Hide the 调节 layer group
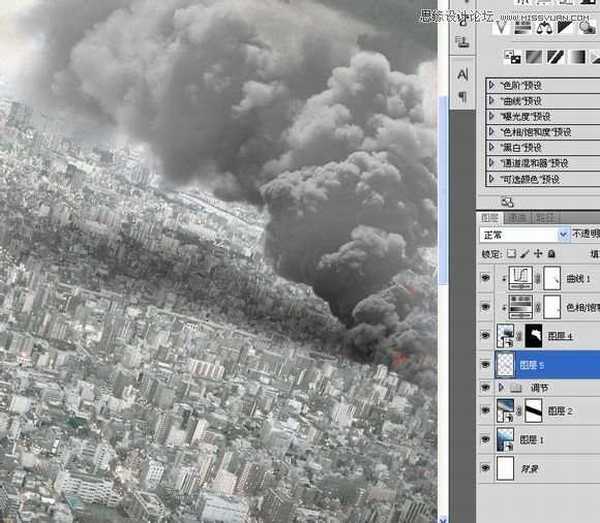Screen dimensions: 600x523 (486, 388)
